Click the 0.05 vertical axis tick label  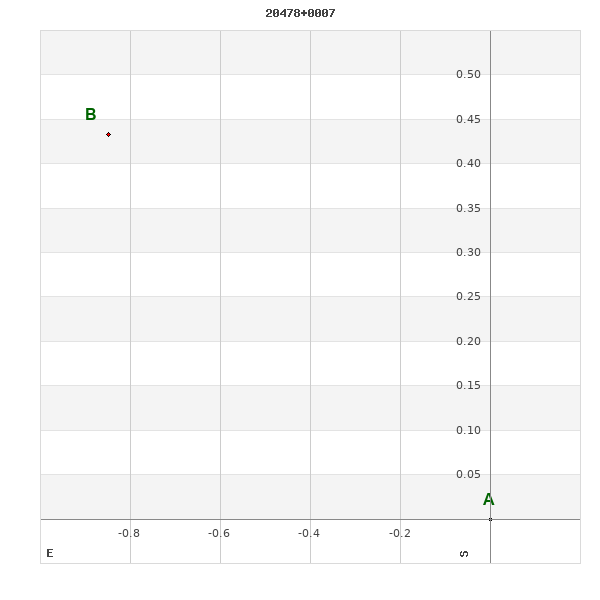(468, 475)
